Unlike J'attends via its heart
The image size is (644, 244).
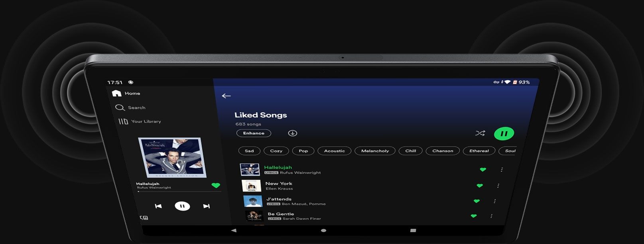coord(477,201)
